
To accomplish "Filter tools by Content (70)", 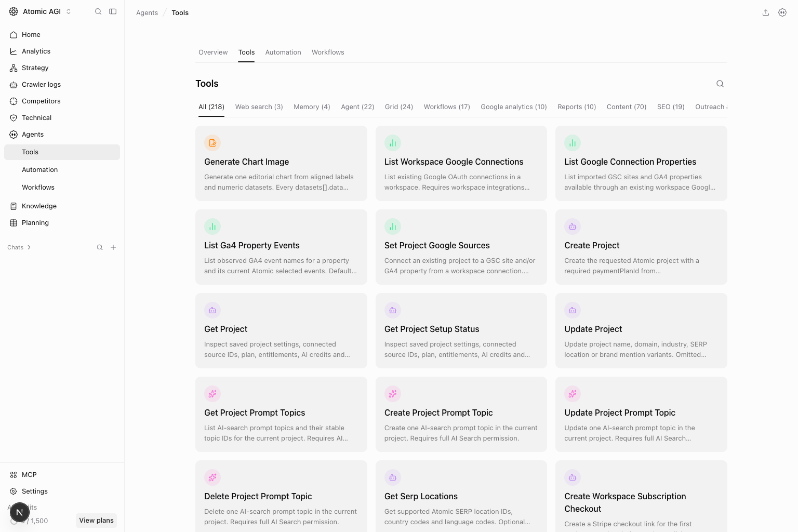I will pos(627,107).
